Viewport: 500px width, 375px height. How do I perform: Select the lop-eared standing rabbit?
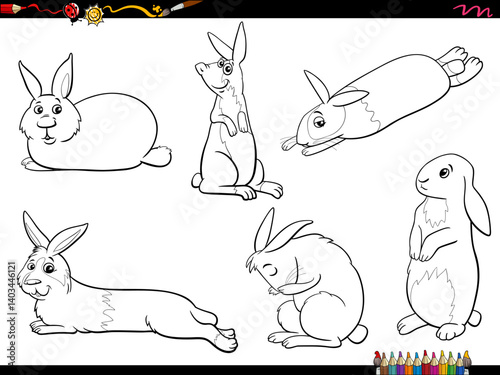click(x=444, y=247)
